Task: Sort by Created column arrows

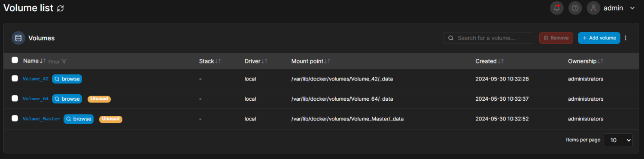Action: pyautogui.click(x=501, y=61)
